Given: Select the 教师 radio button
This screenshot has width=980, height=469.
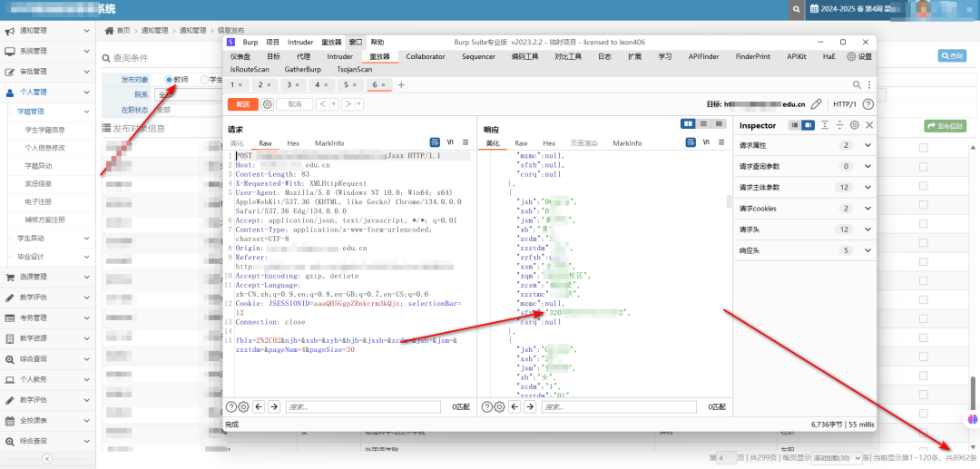Looking at the screenshot, I should (169, 80).
